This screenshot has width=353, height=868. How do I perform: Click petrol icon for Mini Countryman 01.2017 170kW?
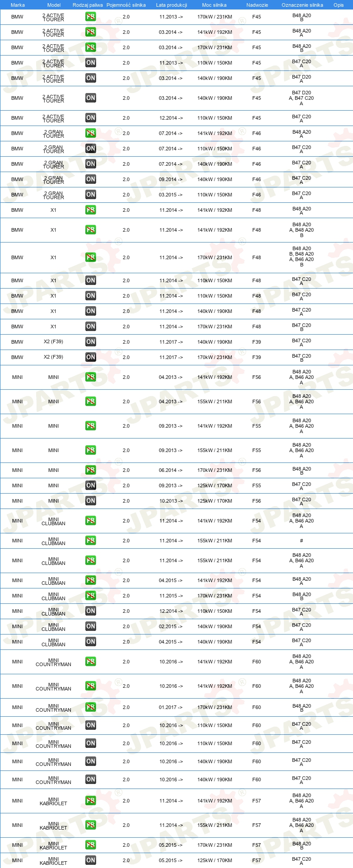click(x=91, y=707)
